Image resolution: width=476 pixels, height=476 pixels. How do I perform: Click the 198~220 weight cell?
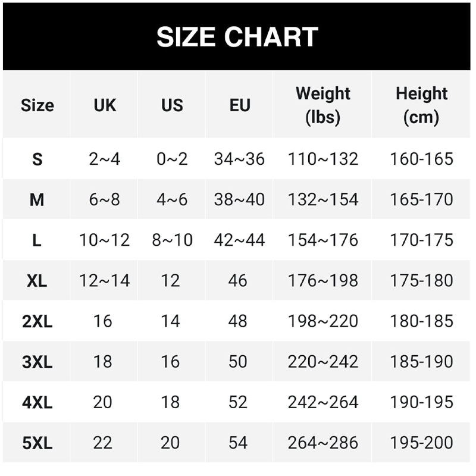coord(323,321)
